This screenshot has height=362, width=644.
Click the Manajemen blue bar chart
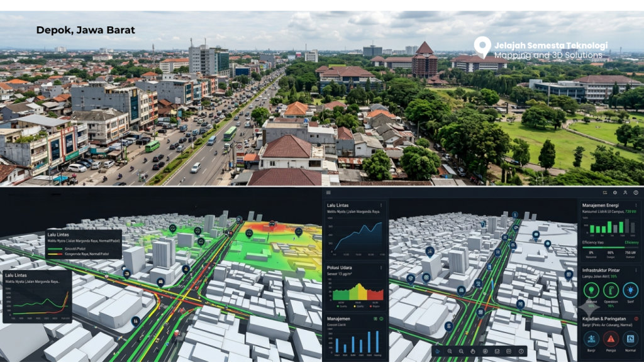(356, 341)
